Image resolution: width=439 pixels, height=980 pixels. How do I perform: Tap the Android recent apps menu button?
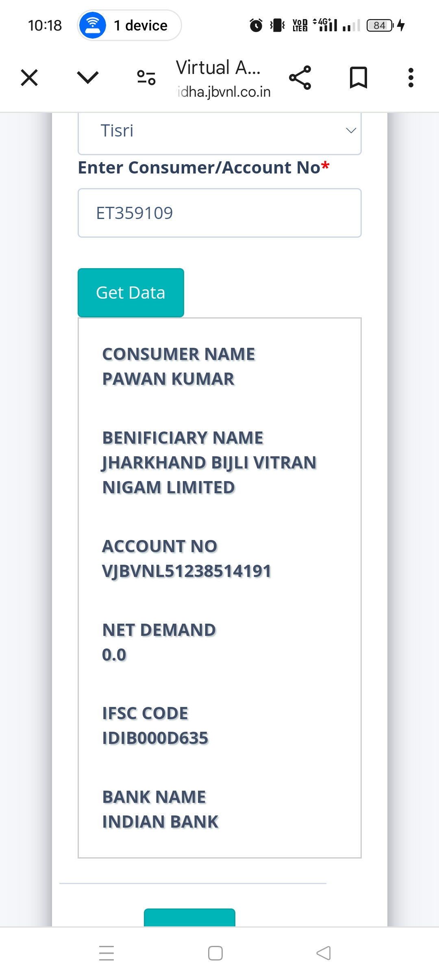(106, 953)
